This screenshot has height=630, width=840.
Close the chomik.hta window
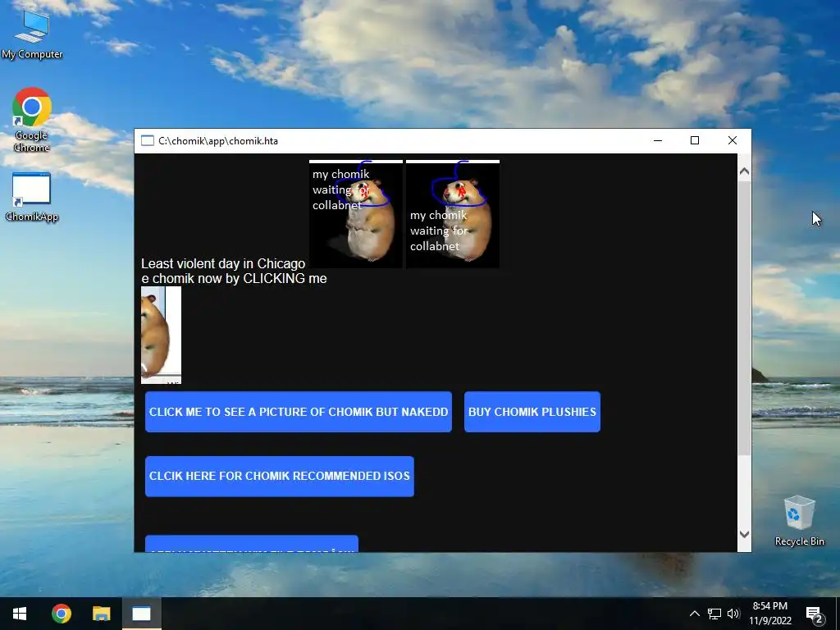click(733, 140)
